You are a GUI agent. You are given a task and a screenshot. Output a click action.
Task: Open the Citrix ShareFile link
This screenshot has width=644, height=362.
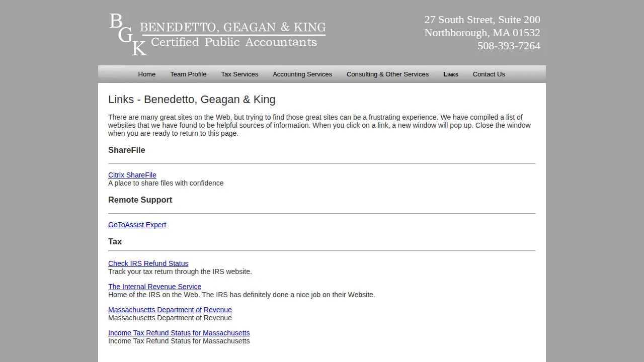(132, 175)
